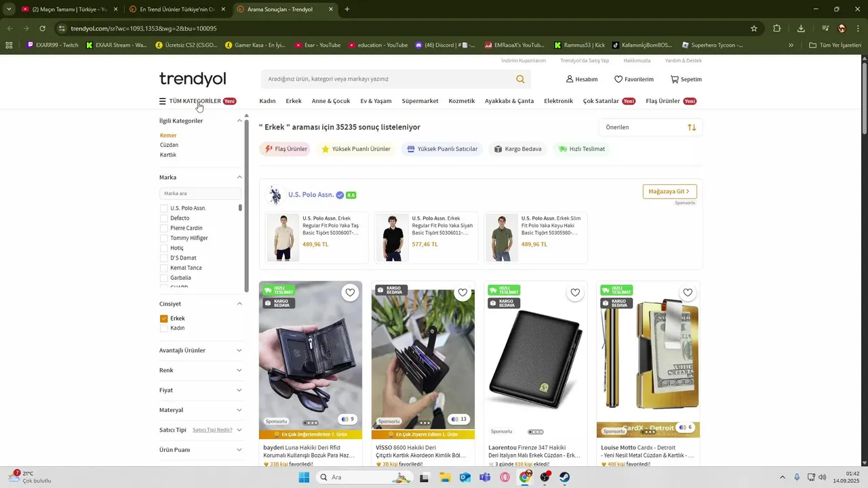Apply Hızlı Teslimat filter chip
Viewport: 868px width, 488px height.
[x=582, y=149]
